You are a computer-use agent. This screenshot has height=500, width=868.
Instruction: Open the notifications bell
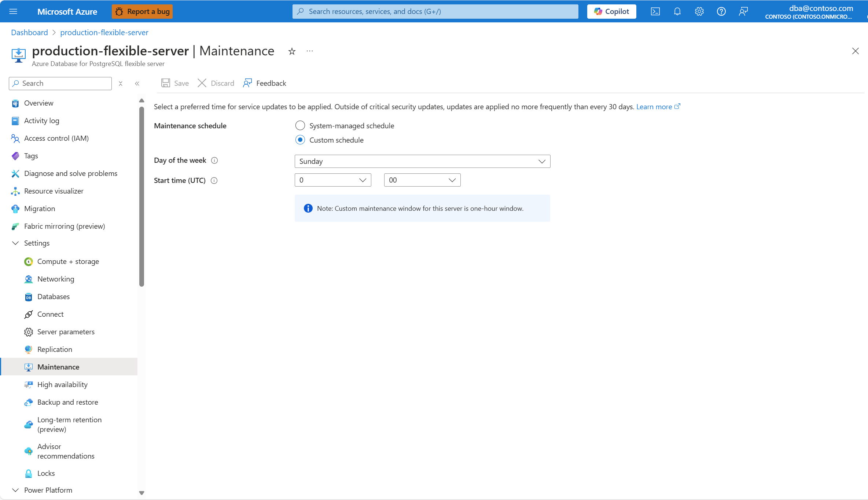[677, 11]
